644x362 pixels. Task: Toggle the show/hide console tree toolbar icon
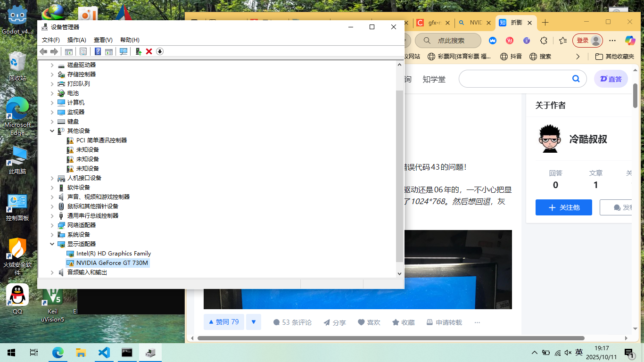[x=69, y=51]
